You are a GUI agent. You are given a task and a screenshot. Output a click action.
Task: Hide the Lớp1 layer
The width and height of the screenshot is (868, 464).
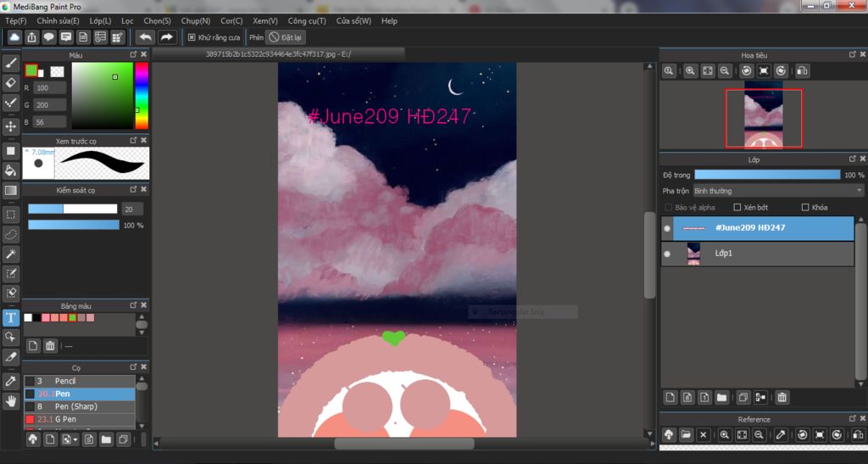[x=667, y=254]
